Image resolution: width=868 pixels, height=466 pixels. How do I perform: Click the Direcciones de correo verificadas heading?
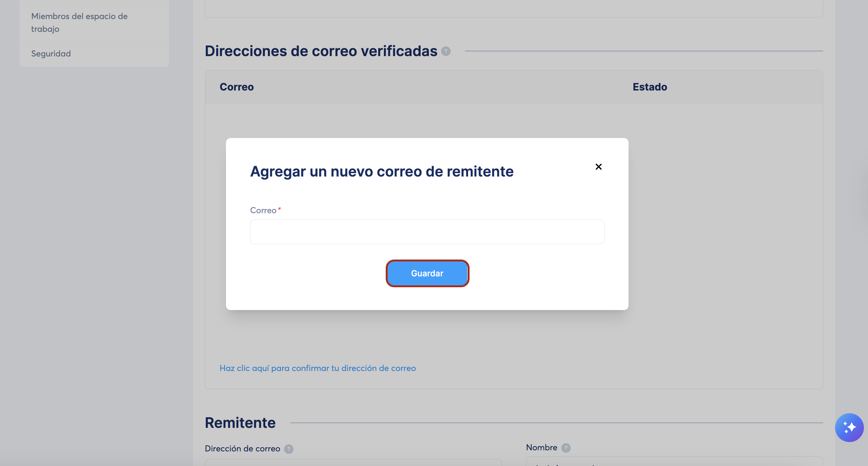(321, 51)
